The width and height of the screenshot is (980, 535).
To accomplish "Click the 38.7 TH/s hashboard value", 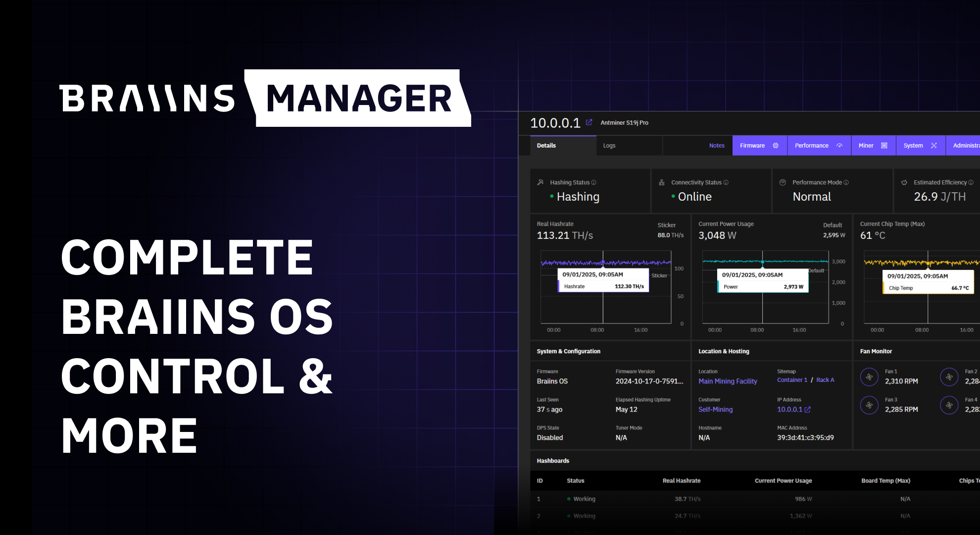I will (x=687, y=499).
